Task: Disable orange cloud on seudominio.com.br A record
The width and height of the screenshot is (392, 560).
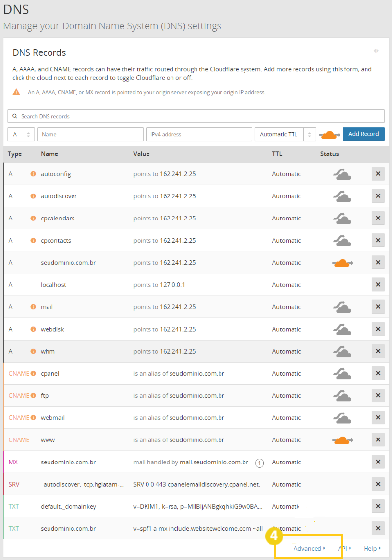Action: click(x=343, y=263)
